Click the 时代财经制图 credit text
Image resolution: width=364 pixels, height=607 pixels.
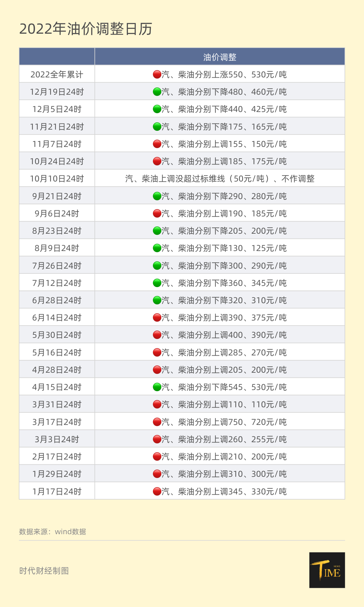tap(44, 571)
